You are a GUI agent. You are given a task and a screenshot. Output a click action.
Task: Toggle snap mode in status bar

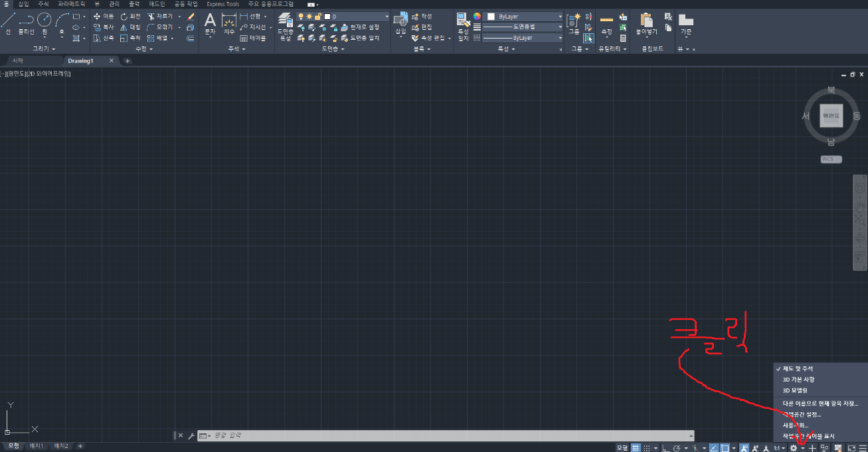(x=647, y=447)
